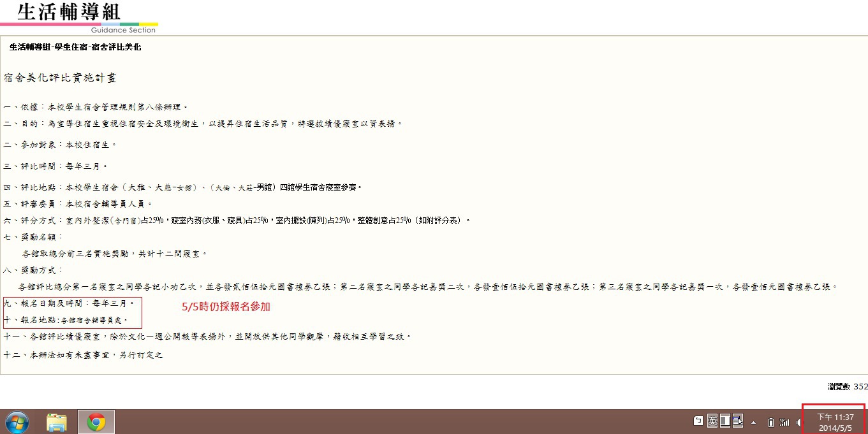Switch to the Chrome taskbar window
The width and height of the screenshot is (868, 434).
pos(96,422)
